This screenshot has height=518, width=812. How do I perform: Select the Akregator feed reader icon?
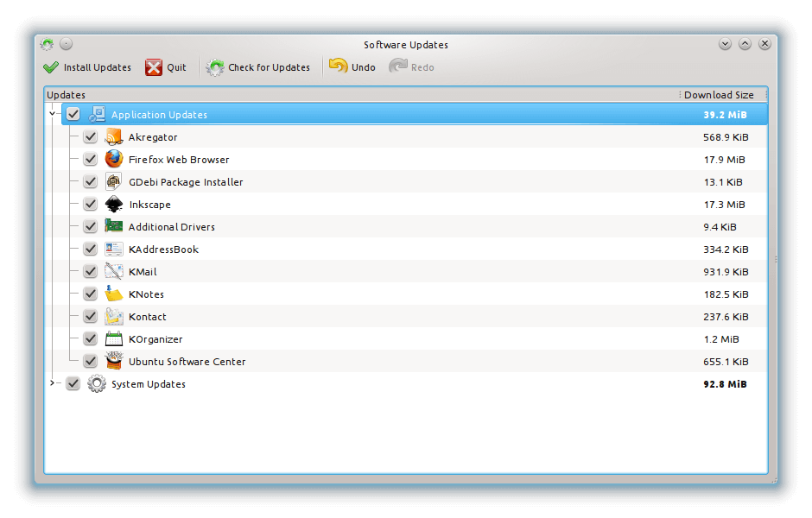coord(114,137)
